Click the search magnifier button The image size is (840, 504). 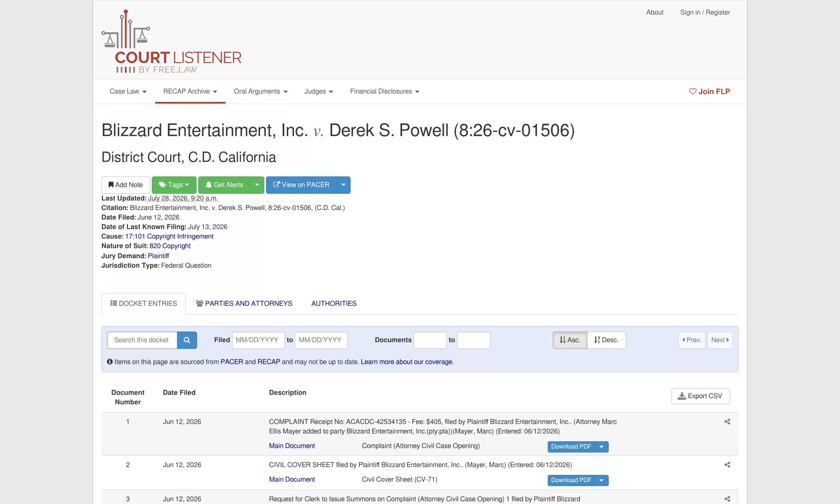point(187,340)
